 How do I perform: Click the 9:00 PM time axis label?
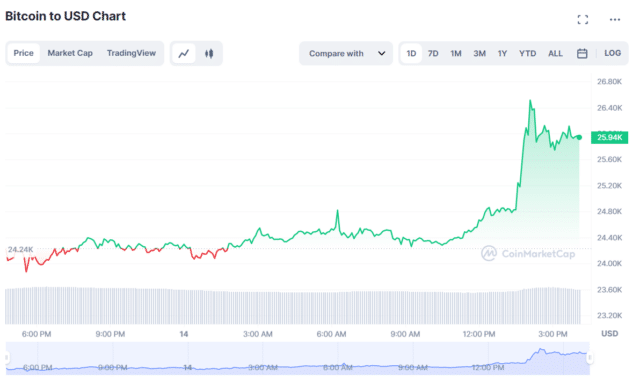110,334
